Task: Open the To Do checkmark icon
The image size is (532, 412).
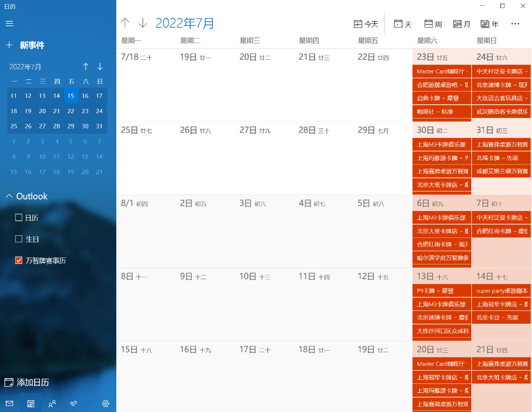Action: [x=73, y=404]
